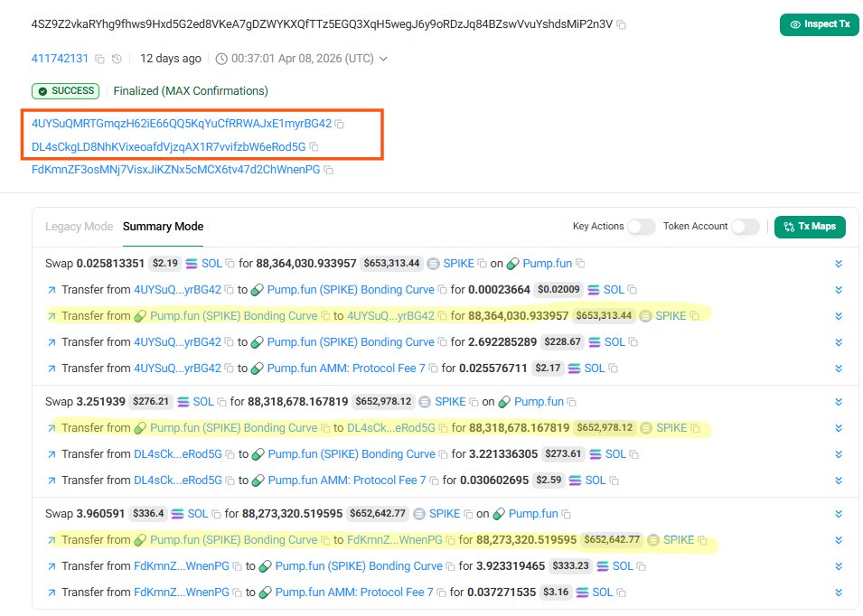Copy SOL in the 0.00023664 transfer row
The image size is (863, 616).
click(x=633, y=290)
